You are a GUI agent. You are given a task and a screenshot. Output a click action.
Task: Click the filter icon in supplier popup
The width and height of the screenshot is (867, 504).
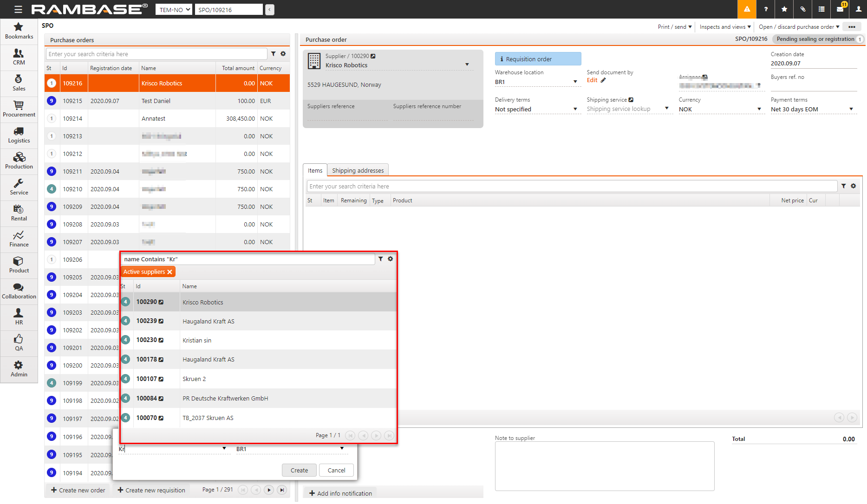click(380, 259)
